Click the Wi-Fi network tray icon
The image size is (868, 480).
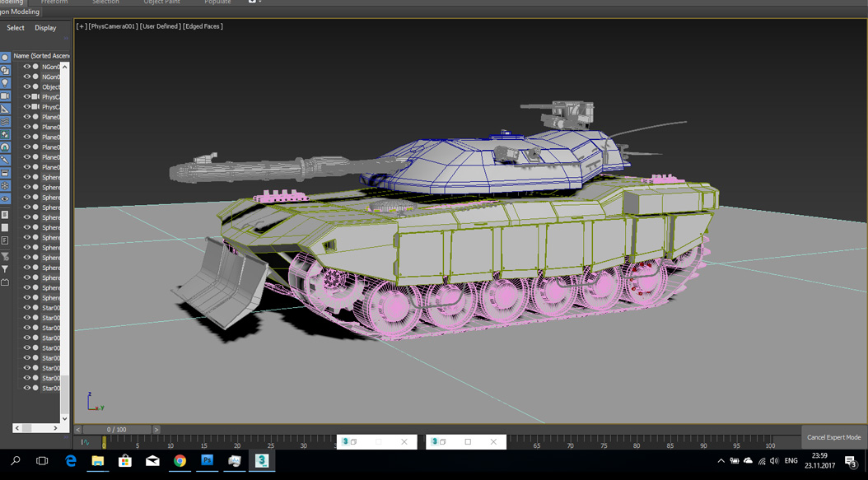coord(761,460)
